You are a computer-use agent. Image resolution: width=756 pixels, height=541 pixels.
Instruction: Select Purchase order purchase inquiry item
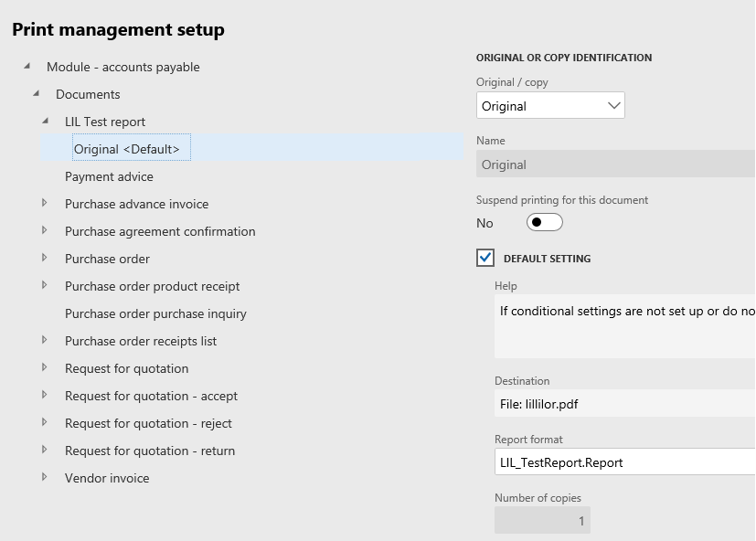[155, 313]
